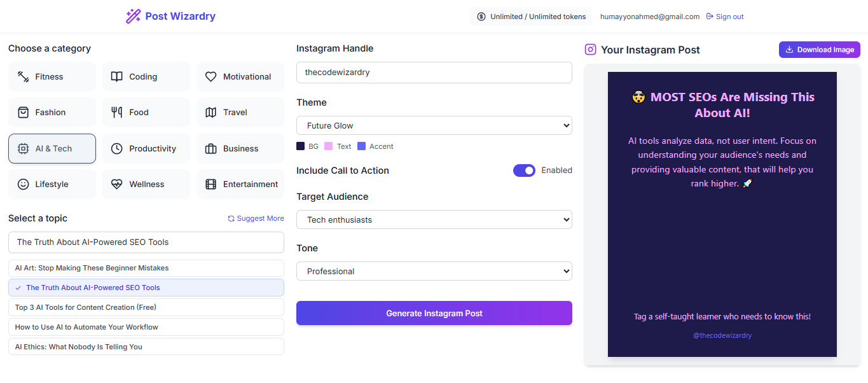Select the Fitness dumbbell category icon

coord(24,77)
